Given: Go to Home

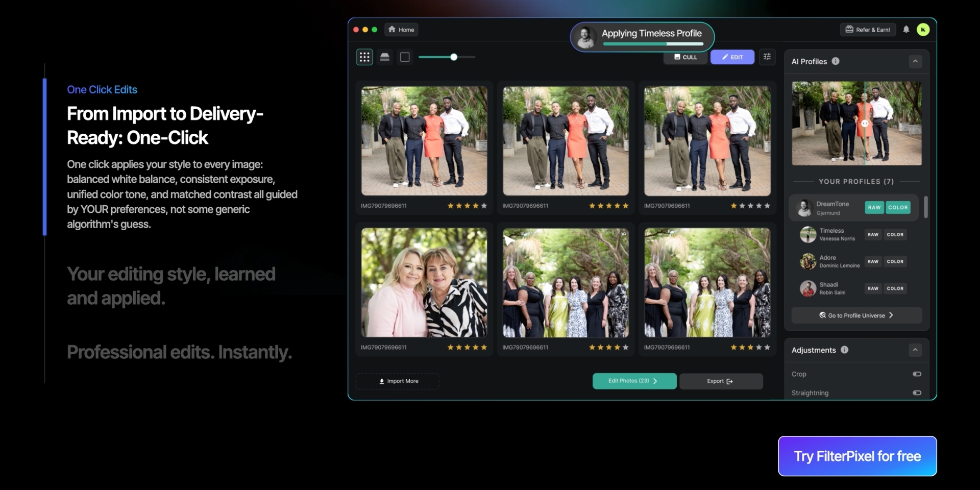Looking at the screenshot, I should 401,30.
